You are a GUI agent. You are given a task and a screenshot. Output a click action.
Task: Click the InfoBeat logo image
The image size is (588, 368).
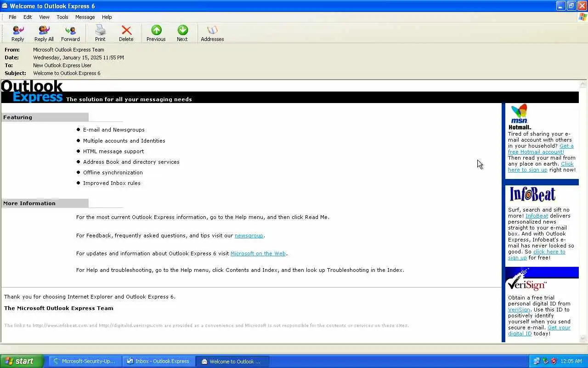click(533, 194)
